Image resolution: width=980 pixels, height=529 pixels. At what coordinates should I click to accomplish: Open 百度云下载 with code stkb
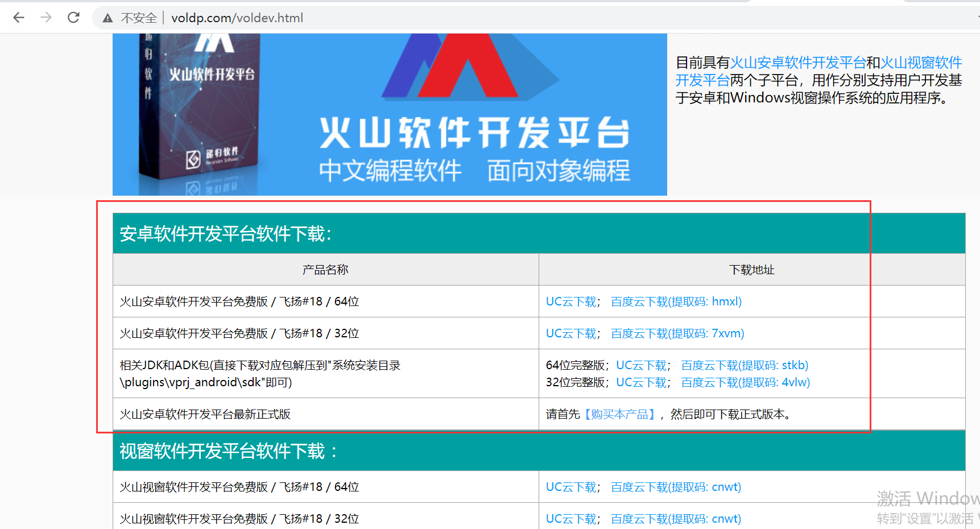745,365
